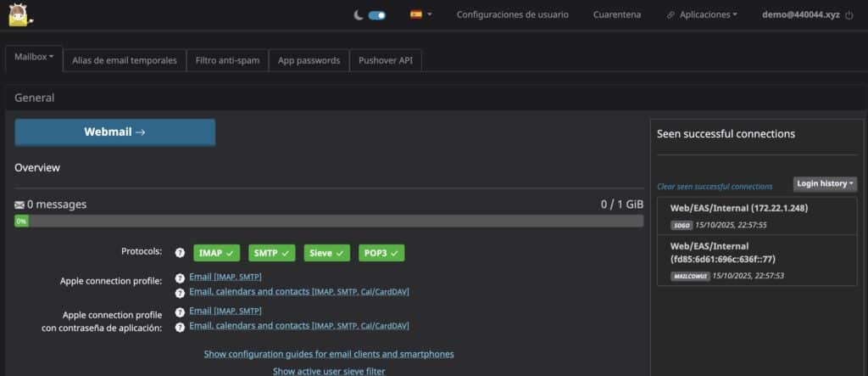This screenshot has height=376, width=868.
Task: Click the link icon beside Aplicaciones
Action: click(x=670, y=14)
